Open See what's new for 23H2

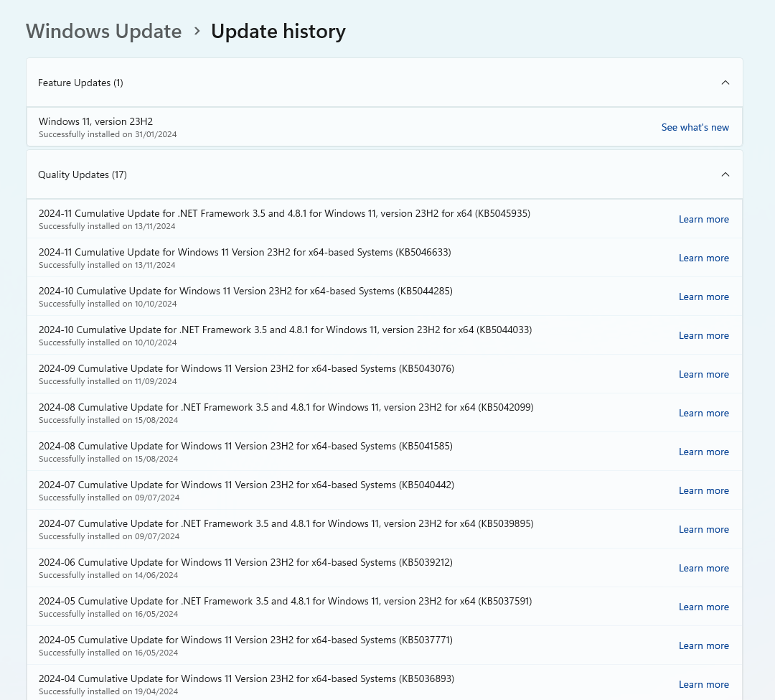(x=695, y=127)
